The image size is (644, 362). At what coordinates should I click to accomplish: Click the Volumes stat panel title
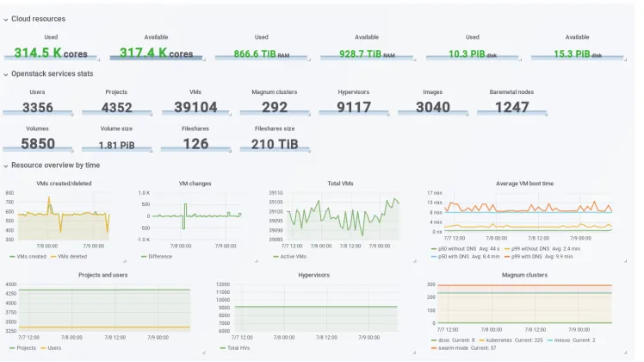tap(37, 128)
